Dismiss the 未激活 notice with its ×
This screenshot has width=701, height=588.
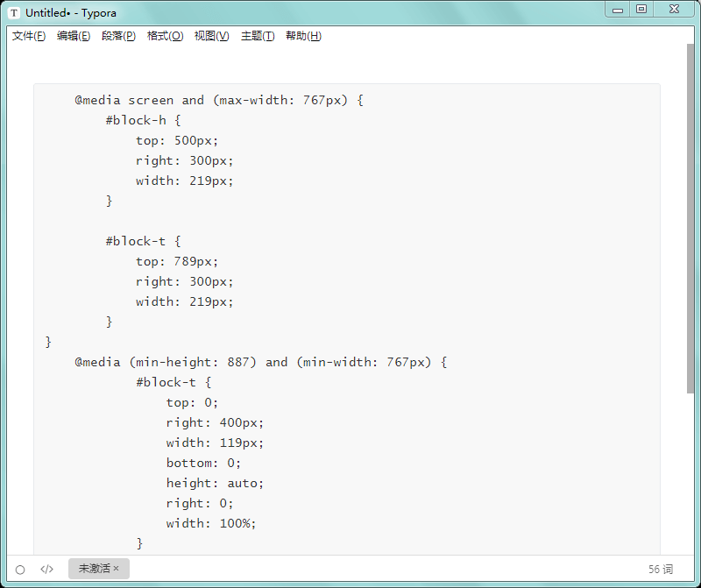tap(117, 569)
